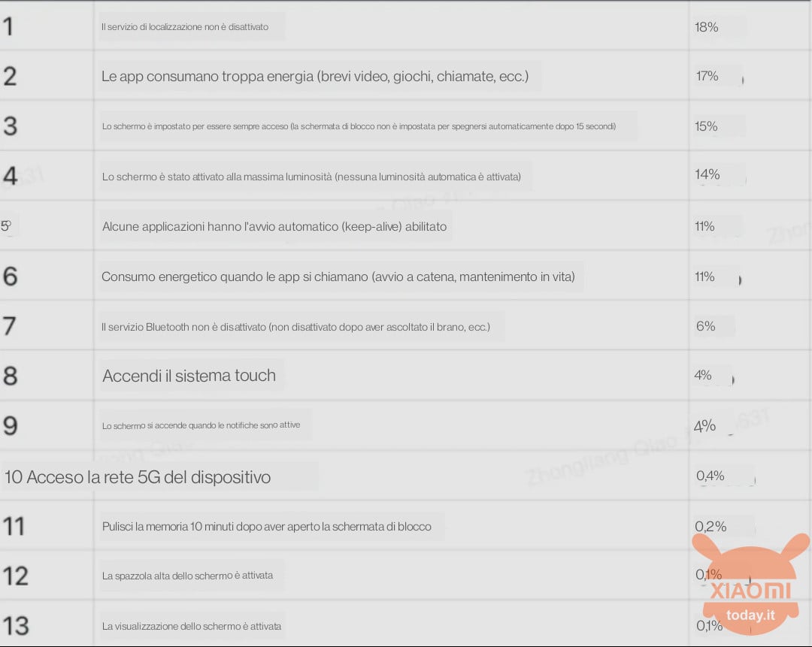The height and width of the screenshot is (647, 812).
Task: Click the 17% percentage cell
Action: point(707,76)
